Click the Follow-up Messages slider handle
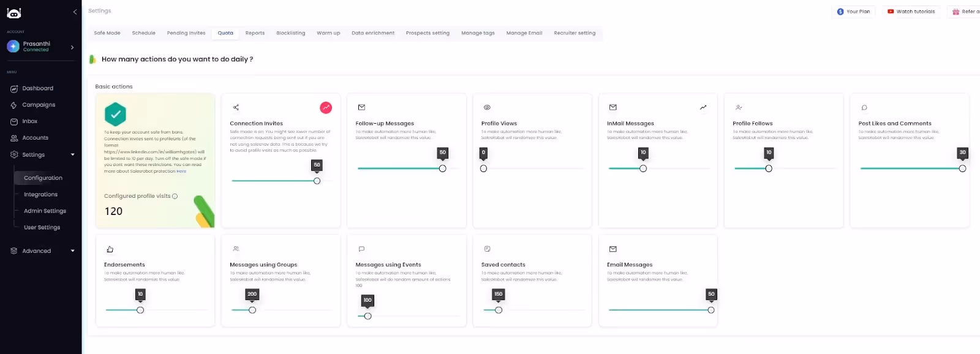This screenshot has height=354, width=980. (442, 168)
